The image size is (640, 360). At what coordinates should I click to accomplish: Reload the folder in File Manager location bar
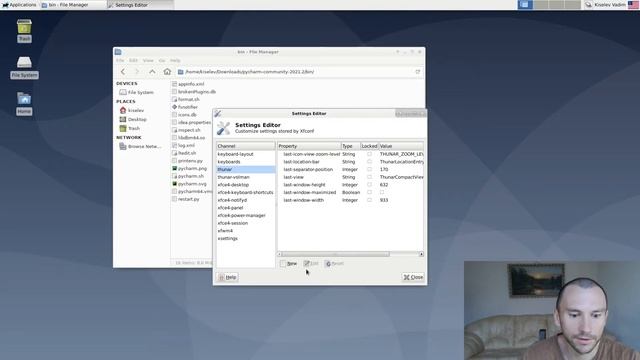tap(418, 72)
